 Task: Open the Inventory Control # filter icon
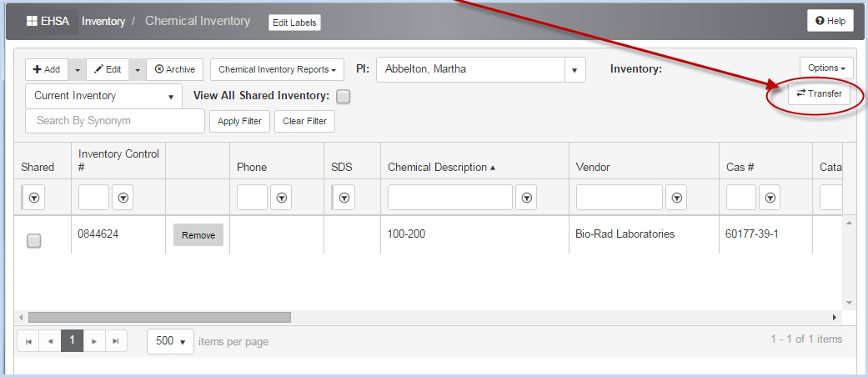point(123,198)
